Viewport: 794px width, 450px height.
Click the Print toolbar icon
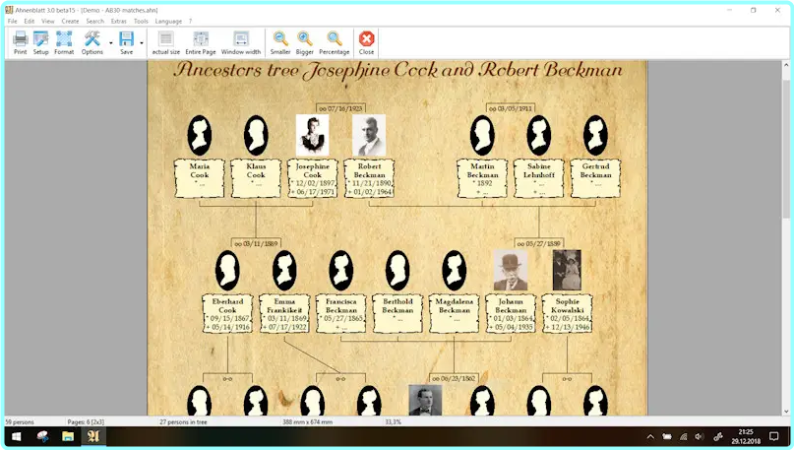(x=20, y=40)
